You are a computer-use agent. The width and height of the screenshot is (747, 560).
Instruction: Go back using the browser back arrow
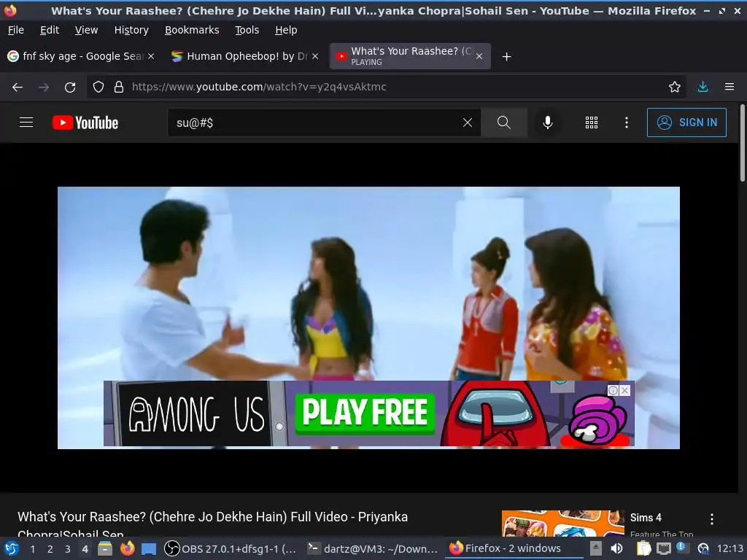point(18,87)
